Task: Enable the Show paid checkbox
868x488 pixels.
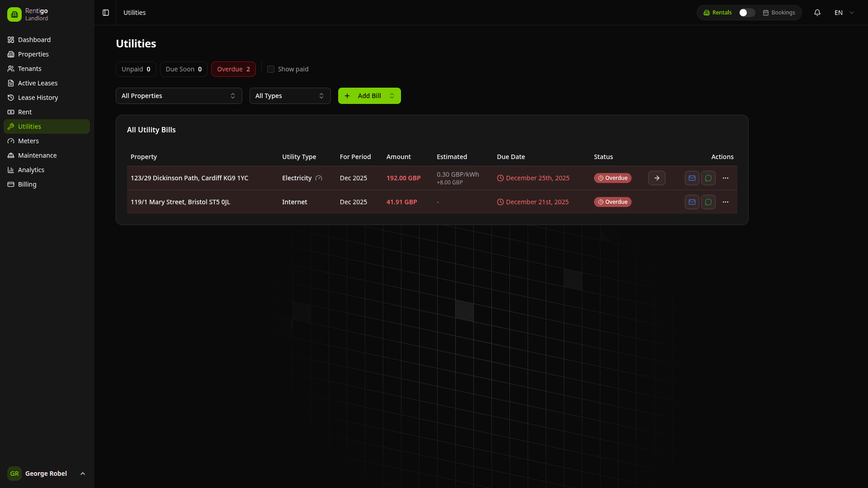Action: [270, 69]
